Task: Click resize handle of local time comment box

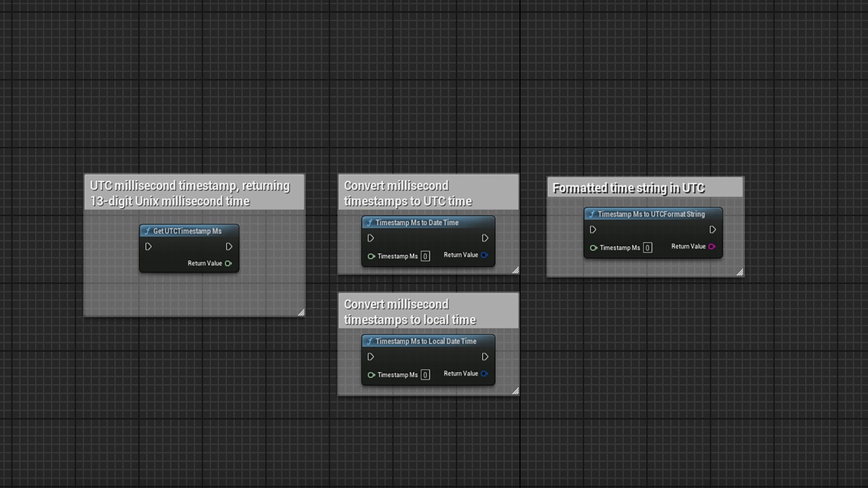Action: (515, 391)
